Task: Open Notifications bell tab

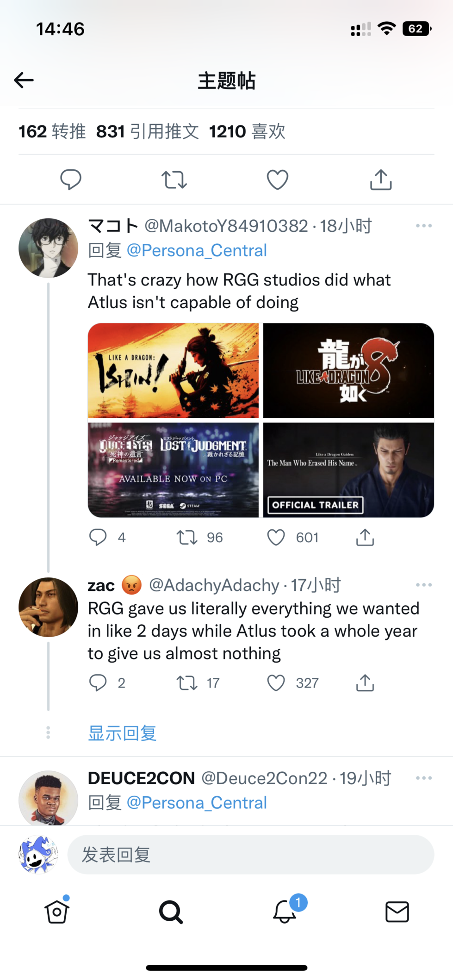Action: coord(285,912)
